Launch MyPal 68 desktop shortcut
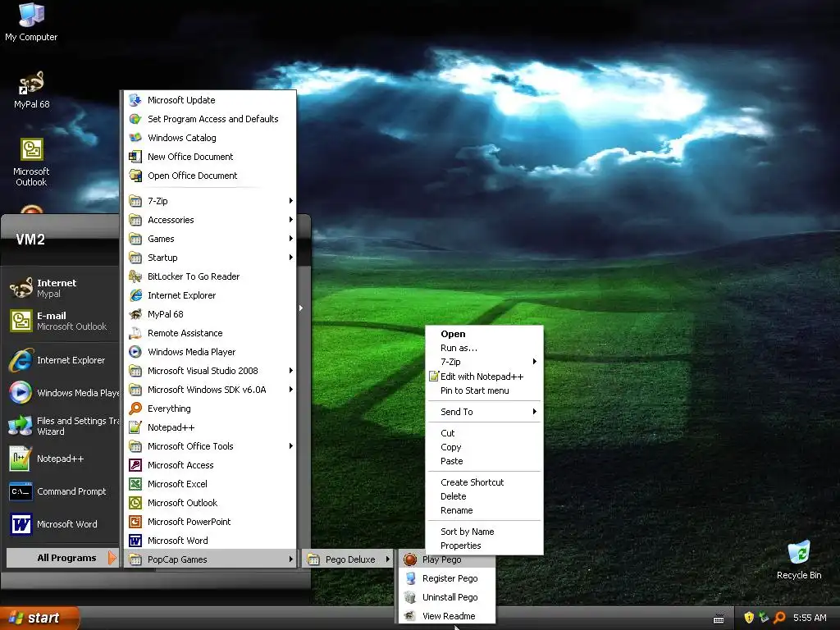The image size is (840, 630). click(31, 89)
